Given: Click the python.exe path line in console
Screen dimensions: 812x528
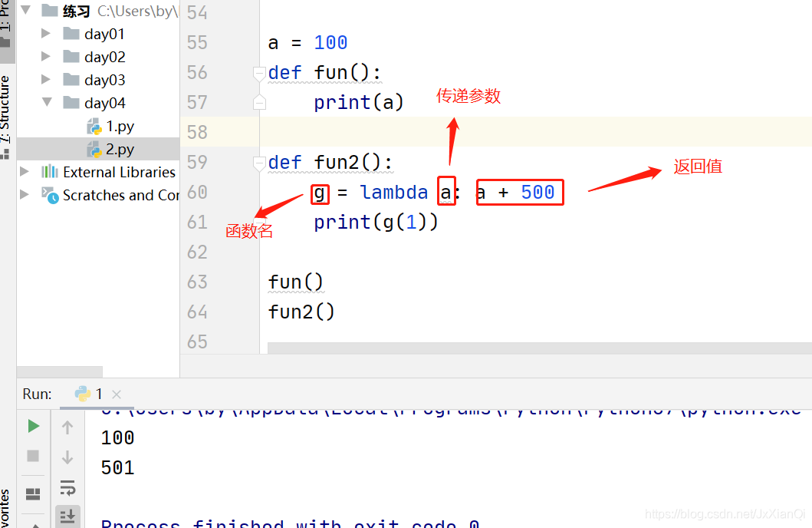Looking at the screenshot, I should pos(451,412).
